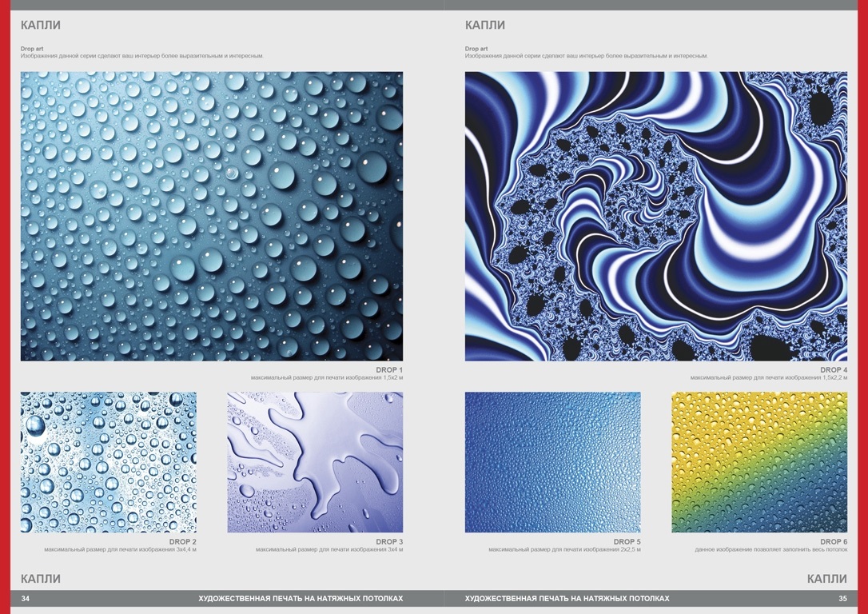Viewport: 868px width, 614px height.
Task: Choose the yellow-green DROP 6 gradient thumbnail
Action: point(759,462)
